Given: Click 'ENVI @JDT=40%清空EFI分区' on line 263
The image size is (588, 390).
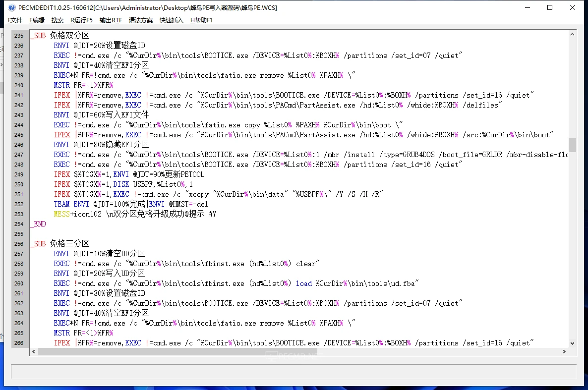Looking at the screenshot, I should pos(101,313).
